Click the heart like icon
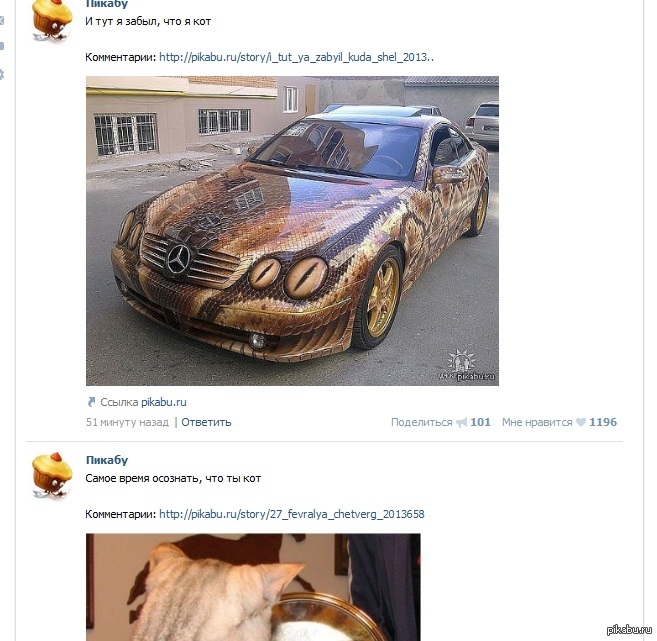 tap(581, 422)
